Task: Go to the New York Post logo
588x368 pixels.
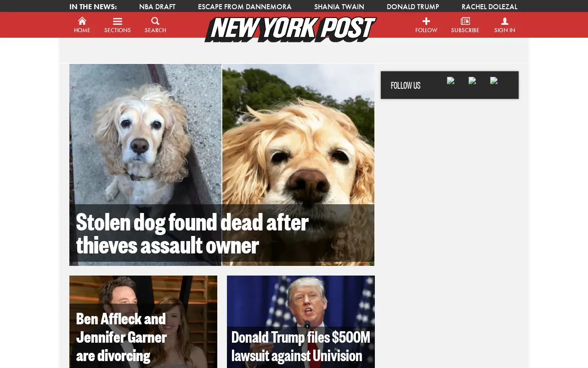Action: coord(290,29)
